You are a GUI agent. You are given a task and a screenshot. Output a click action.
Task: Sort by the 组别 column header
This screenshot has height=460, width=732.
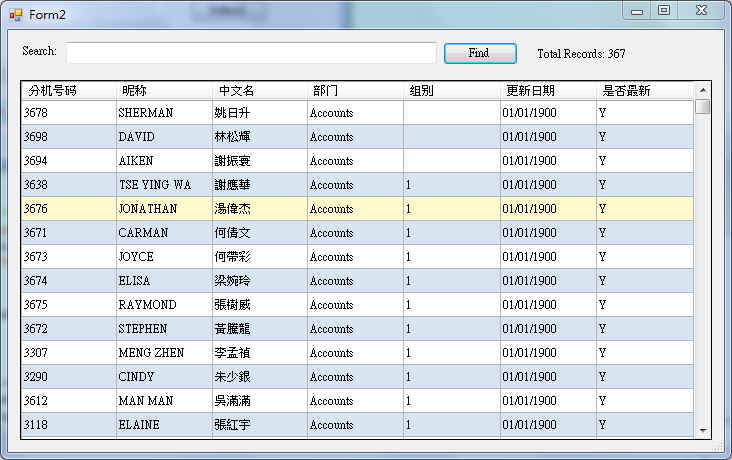point(452,91)
